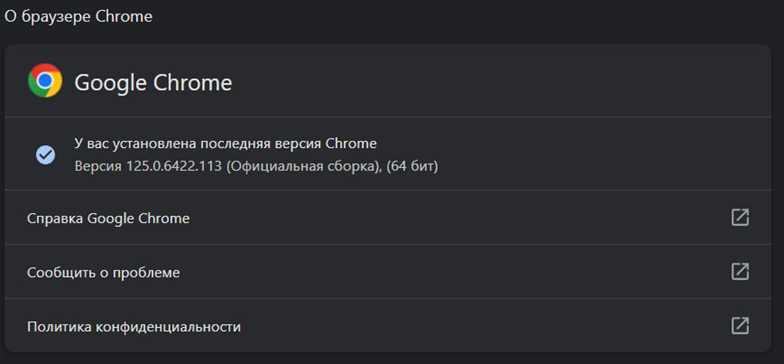Image resolution: width=784 pixels, height=364 pixels.
Task: Click the blue update checkmark icon
Action: click(46, 155)
